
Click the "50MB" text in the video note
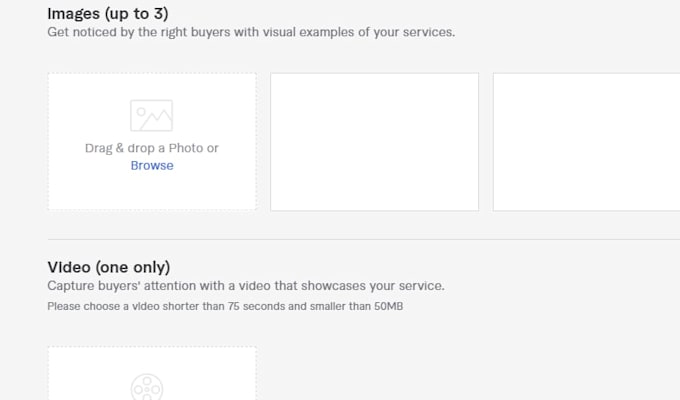(x=389, y=306)
